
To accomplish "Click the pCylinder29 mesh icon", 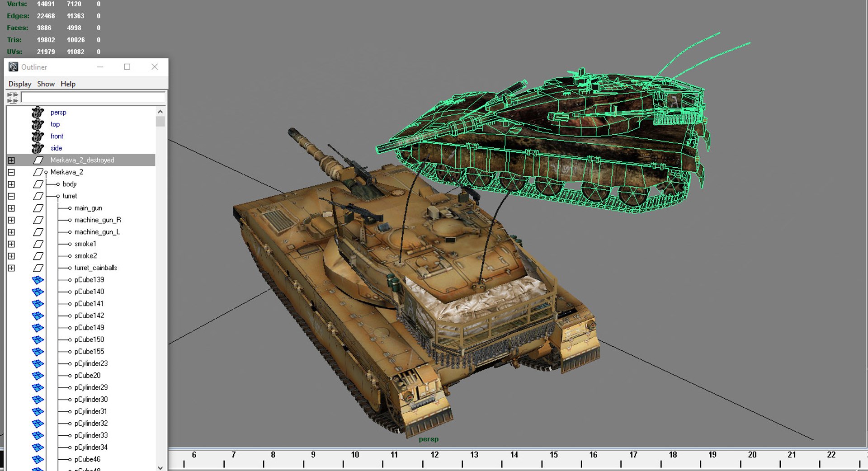I will pyautogui.click(x=38, y=388).
